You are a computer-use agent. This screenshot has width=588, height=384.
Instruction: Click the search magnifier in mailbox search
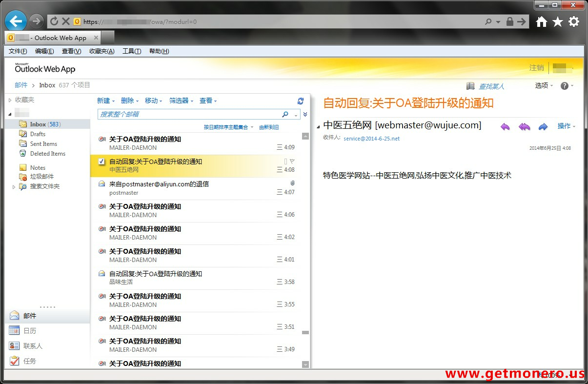pyautogui.click(x=285, y=114)
